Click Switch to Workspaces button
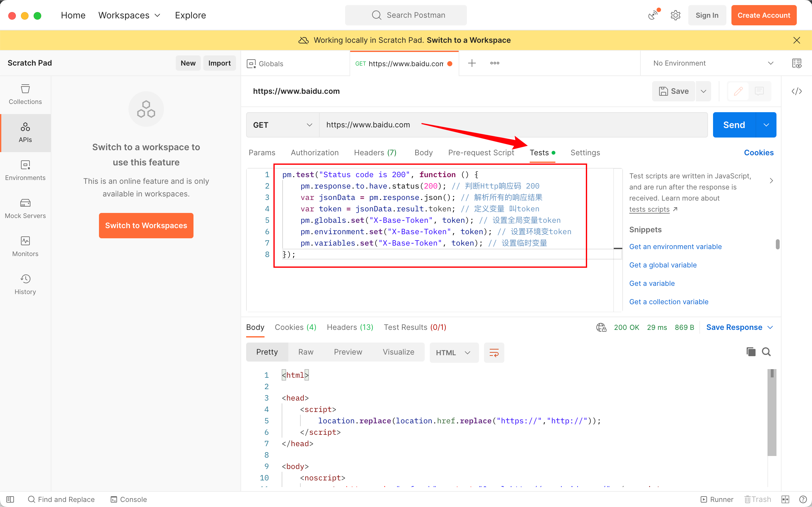This screenshot has width=812, height=507. [x=146, y=225]
